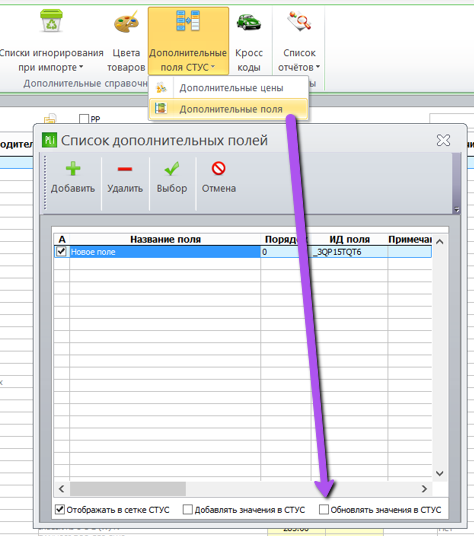Click the ИД поля column header
The height and width of the screenshot is (536, 474).
tap(349, 239)
